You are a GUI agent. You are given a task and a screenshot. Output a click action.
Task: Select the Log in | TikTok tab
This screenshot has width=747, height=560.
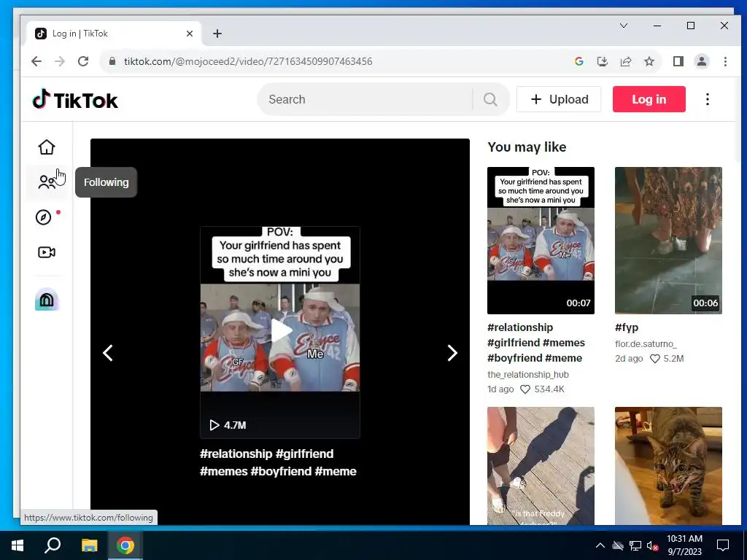tap(114, 34)
